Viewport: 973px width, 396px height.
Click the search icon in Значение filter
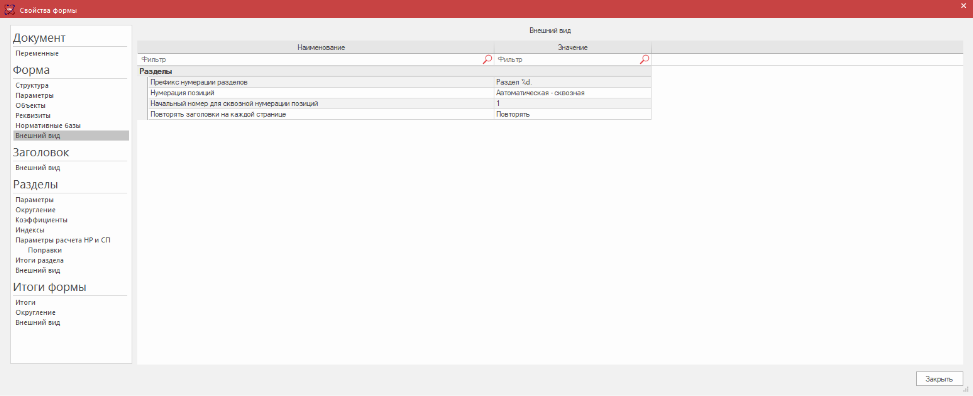click(x=645, y=60)
